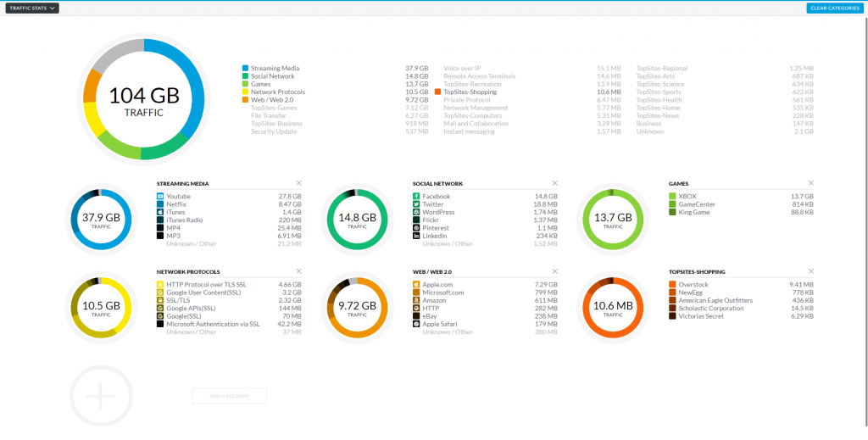Click the Netflix icon in Streaming Media list
The height and width of the screenshot is (440, 868).
point(160,204)
